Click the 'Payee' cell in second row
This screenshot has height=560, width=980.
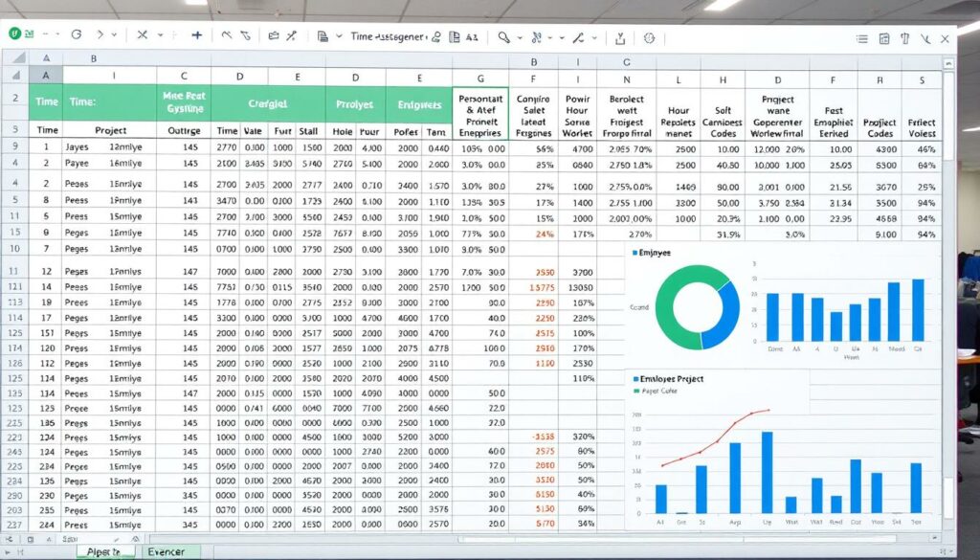[77, 163]
